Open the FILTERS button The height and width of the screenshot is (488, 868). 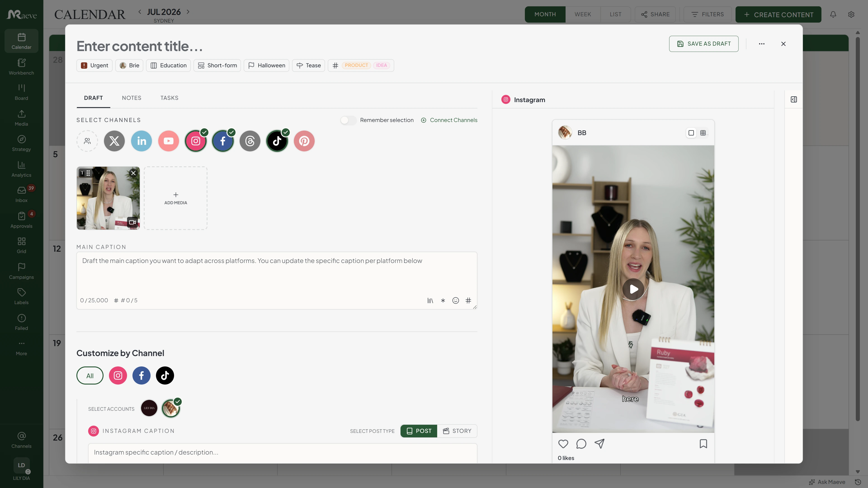(x=708, y=14)
